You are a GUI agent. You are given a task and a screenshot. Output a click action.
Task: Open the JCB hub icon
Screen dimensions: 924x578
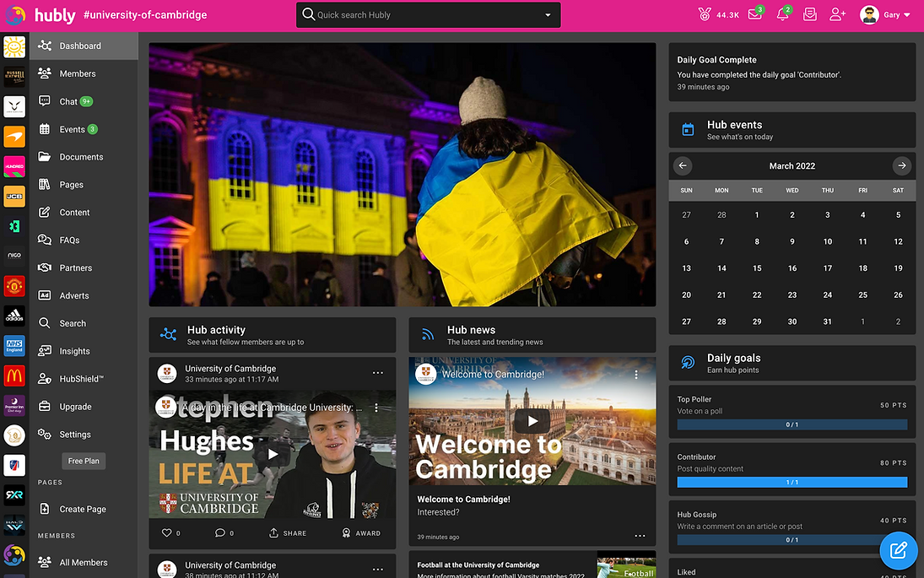[14, 197]
